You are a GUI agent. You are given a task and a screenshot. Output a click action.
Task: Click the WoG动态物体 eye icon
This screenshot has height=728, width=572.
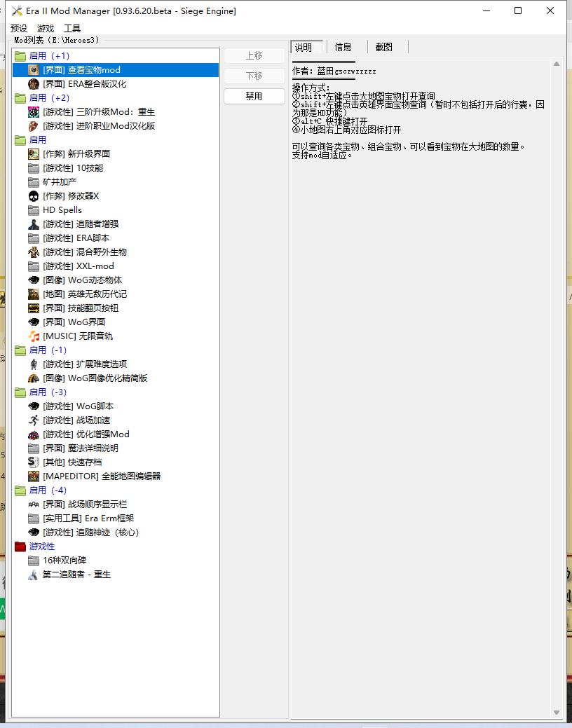click(34, 280)
